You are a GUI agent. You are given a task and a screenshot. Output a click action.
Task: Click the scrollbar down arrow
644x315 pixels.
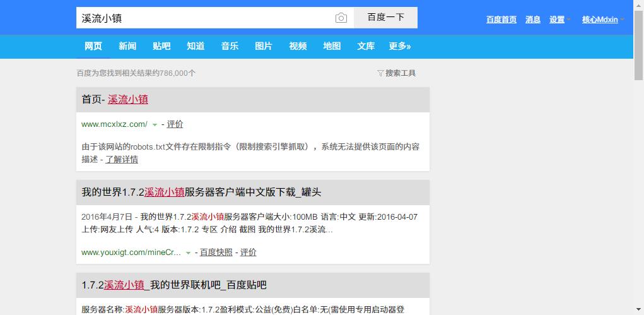(x=639, y=309)
